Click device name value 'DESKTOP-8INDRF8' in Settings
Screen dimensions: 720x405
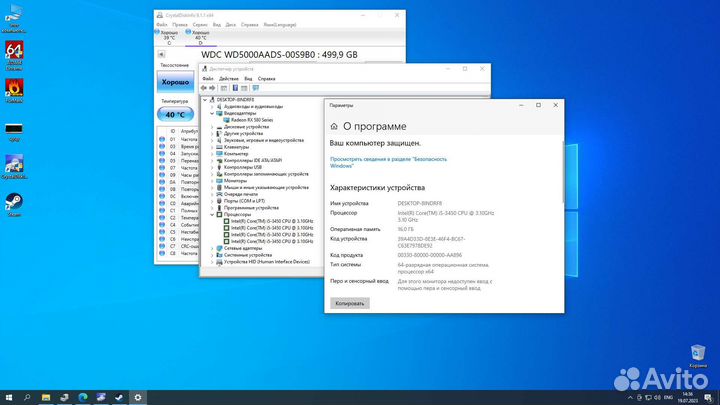point(420,203)
